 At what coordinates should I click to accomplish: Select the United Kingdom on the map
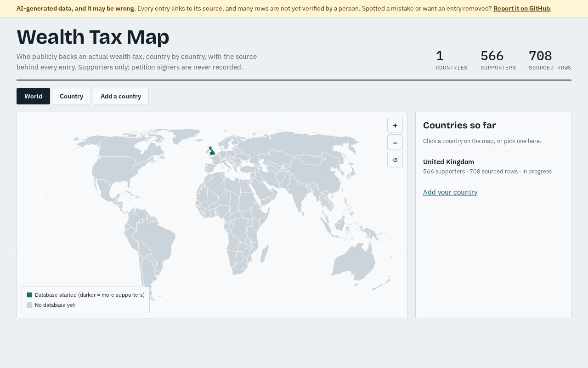pyautogui.click(x=211, y=151)
